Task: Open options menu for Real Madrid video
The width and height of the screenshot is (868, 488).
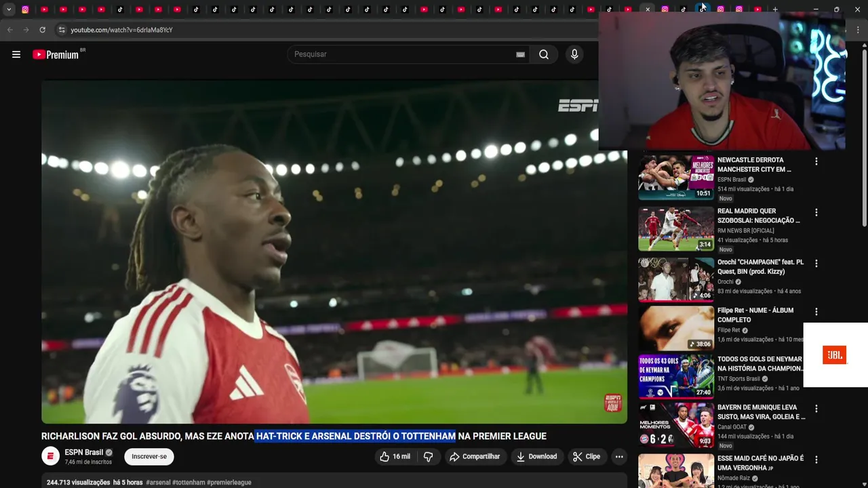Action: coord(816,212)
